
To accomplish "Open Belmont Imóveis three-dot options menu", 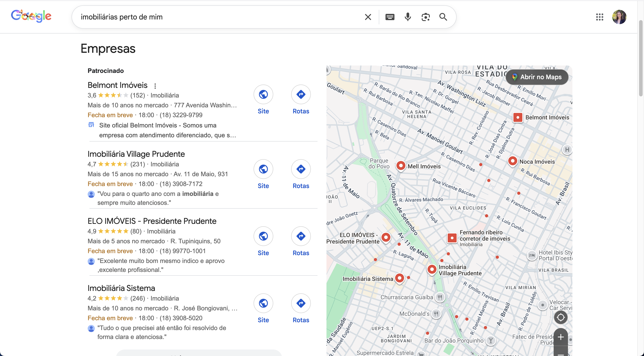I will 155,86.
